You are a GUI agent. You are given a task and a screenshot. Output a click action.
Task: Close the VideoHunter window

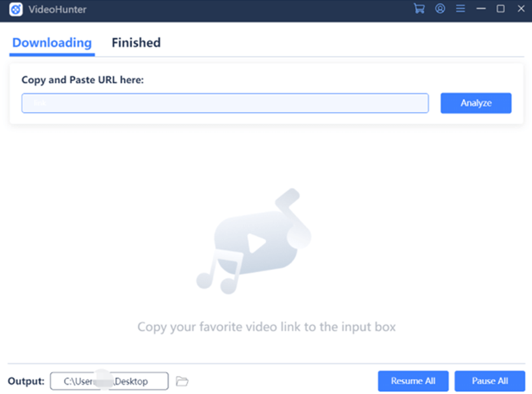coord(521,8)
